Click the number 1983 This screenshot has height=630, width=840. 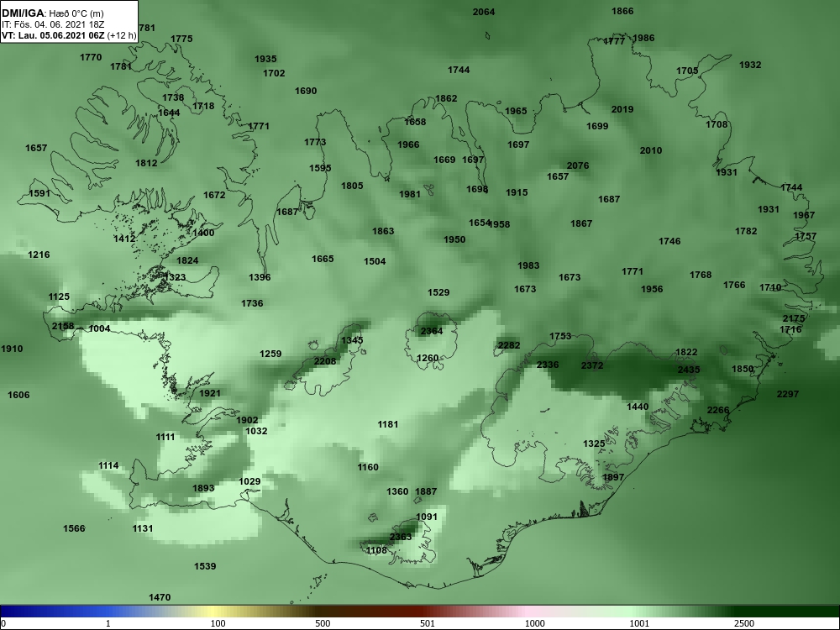[x=528, y=265]
